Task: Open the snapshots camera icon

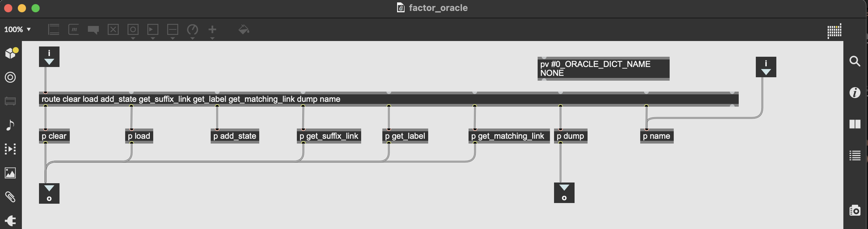Action: 855,210
